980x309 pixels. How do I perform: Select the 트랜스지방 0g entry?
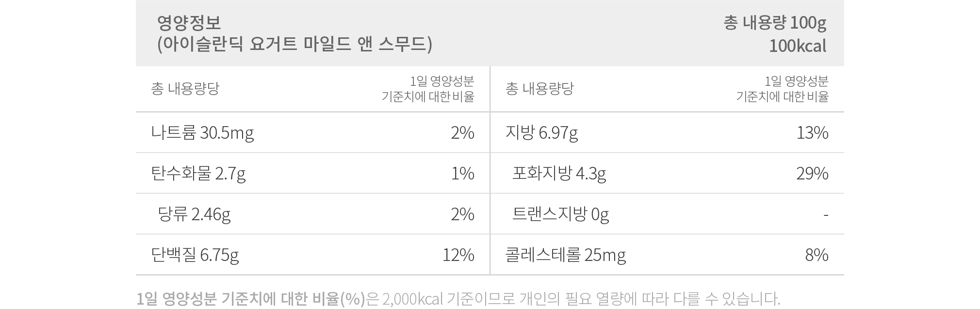click(x=560, y=214)
